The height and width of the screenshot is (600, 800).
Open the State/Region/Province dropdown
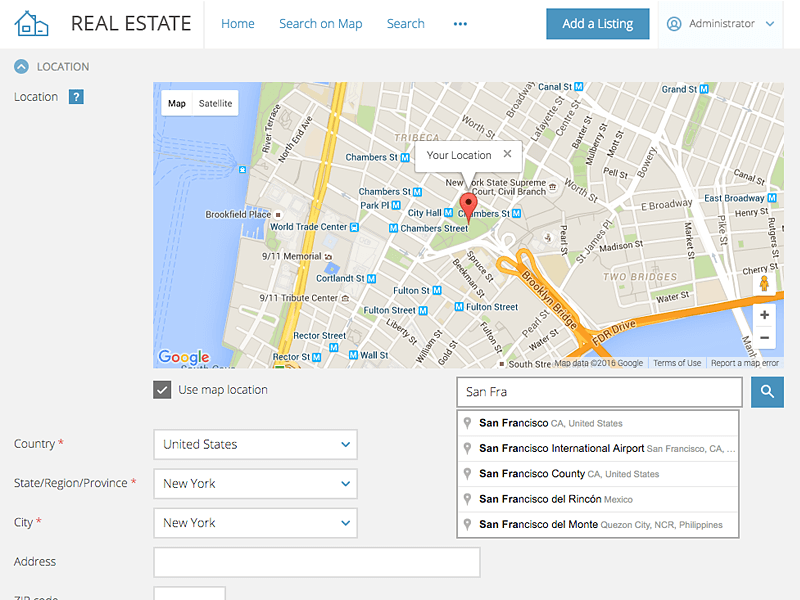255,484
